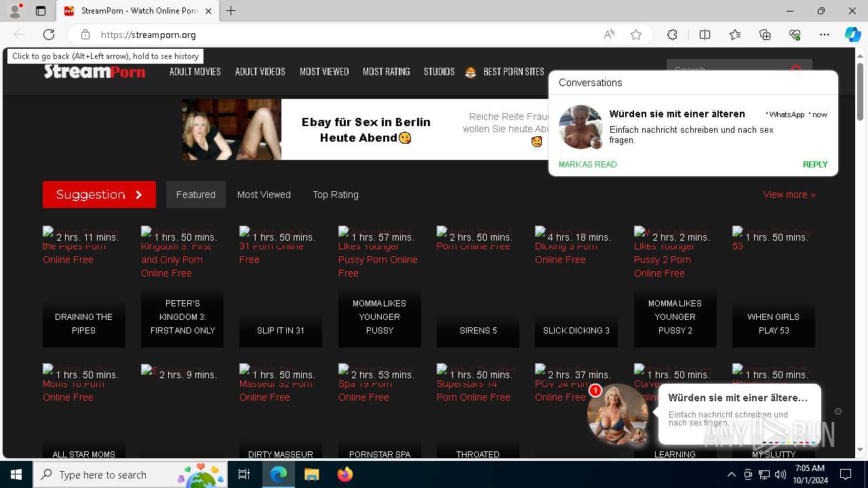Image resolution: width=868 pixels, height=488 pixels.
Task: Open the All Star Moms thumbnail
Action: coord(84,411)
